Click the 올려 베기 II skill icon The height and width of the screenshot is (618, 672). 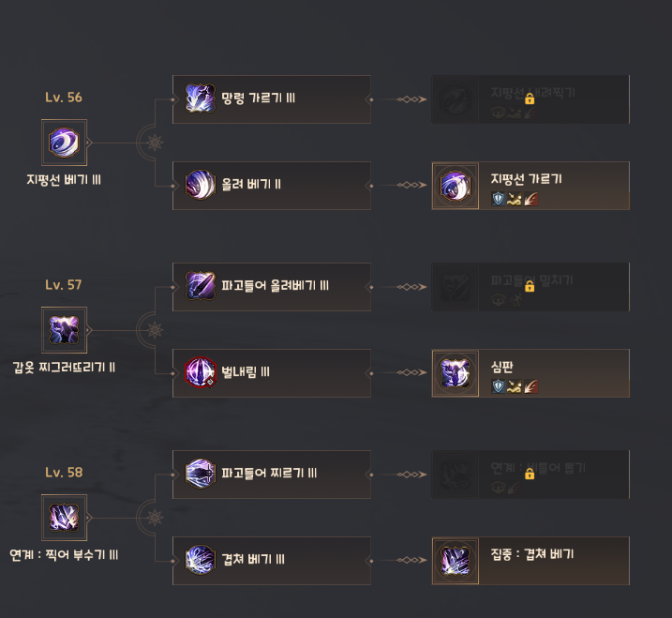pos(201,185)
